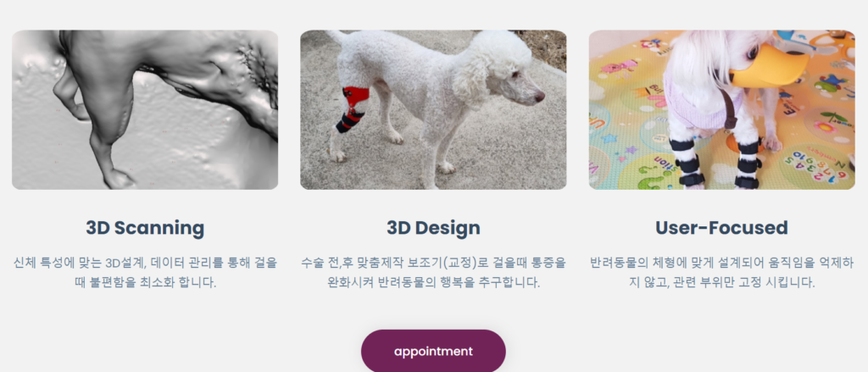Click the dry grass behind the poodle
This screenshot has width=868, height=372.
(544, 48)
